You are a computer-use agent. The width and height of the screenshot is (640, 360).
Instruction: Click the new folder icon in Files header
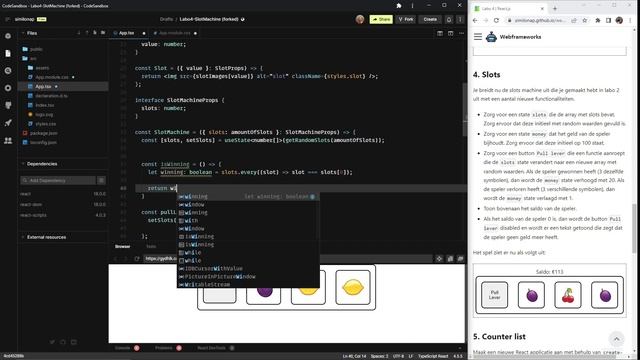tap(103, 33)
